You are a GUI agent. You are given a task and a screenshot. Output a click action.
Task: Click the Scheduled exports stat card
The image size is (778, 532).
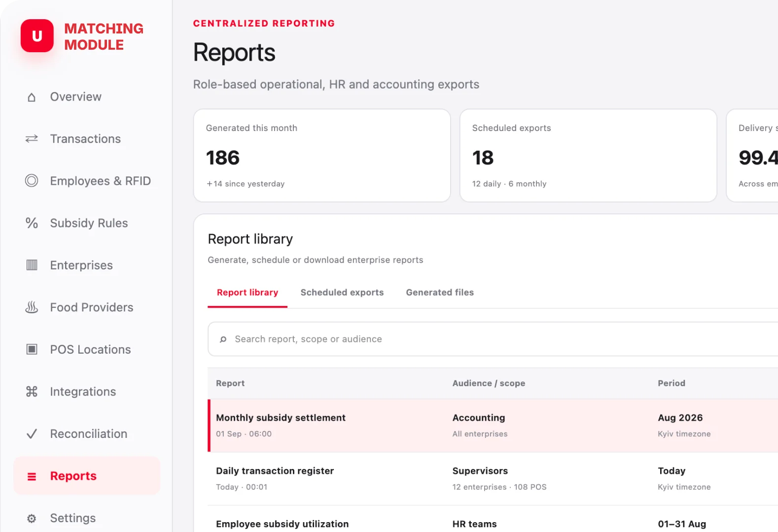point(588,155)
